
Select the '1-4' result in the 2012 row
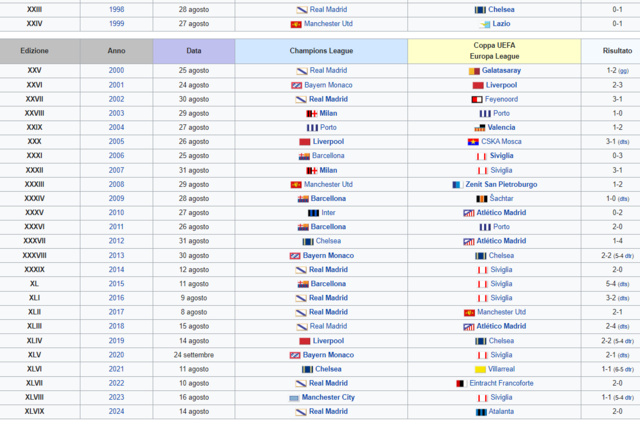click(617, 241)
